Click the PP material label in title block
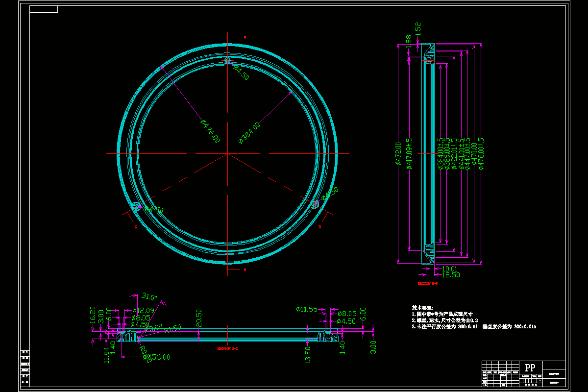The image size is (588, 392). tap(530, 367)
